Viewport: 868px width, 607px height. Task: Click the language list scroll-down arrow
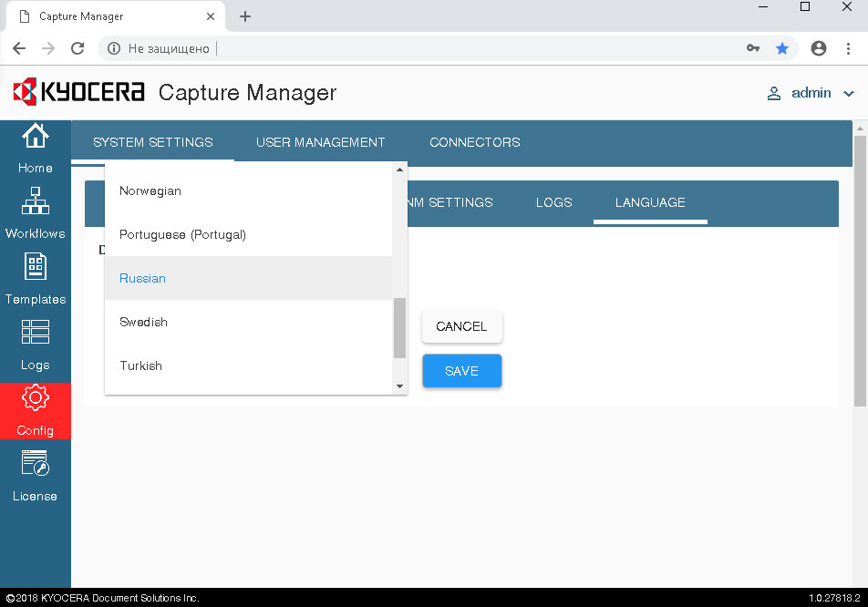(399, 386)
